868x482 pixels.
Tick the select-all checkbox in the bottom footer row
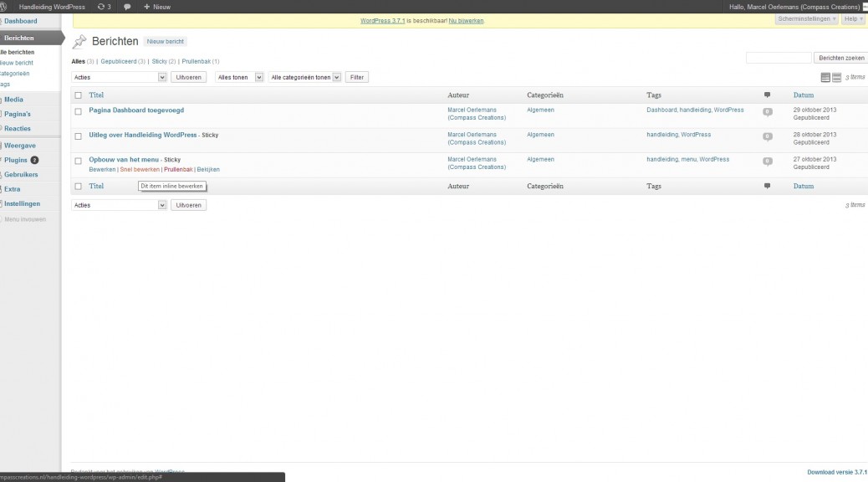pos(78,186)
